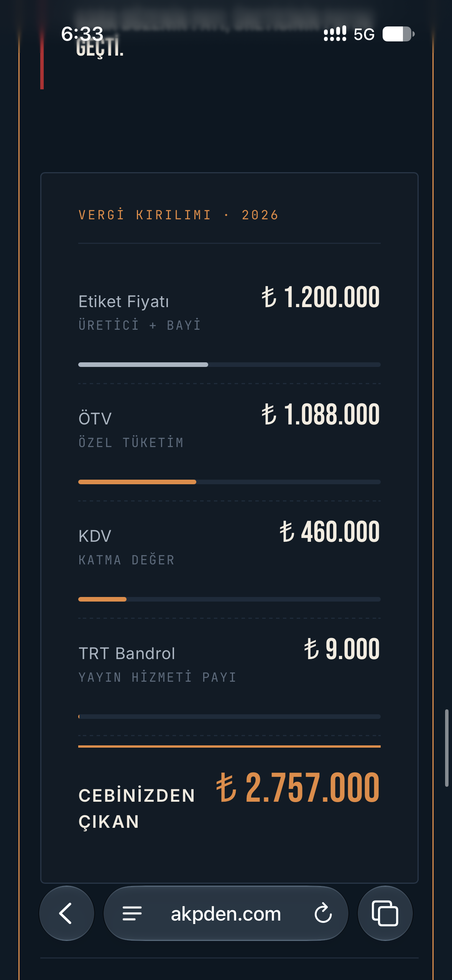Tap the akpden.com address field
The height and width of the screenshot is (980, 452).
pos(226,913)
